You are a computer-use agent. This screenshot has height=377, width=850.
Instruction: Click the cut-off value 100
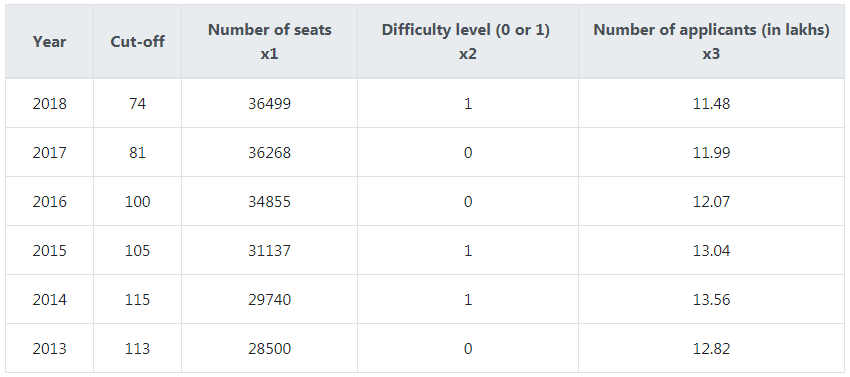(137, 202)
